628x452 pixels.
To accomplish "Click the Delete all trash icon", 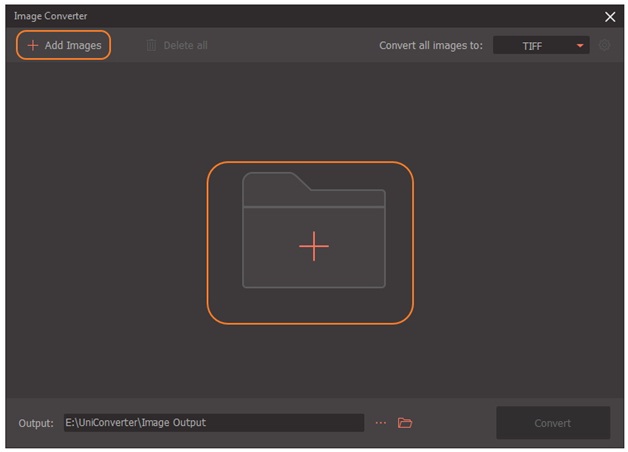I will tap(151, 46).
